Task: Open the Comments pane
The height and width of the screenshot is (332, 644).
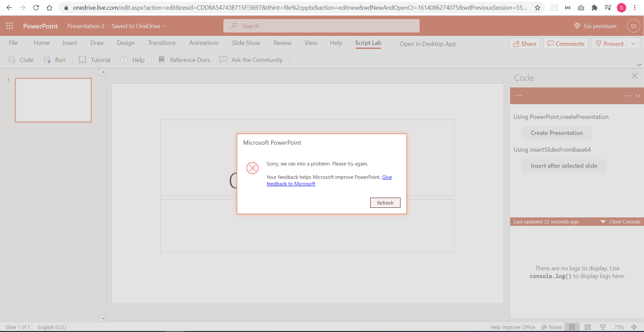Action: click(x=566, y=44)
